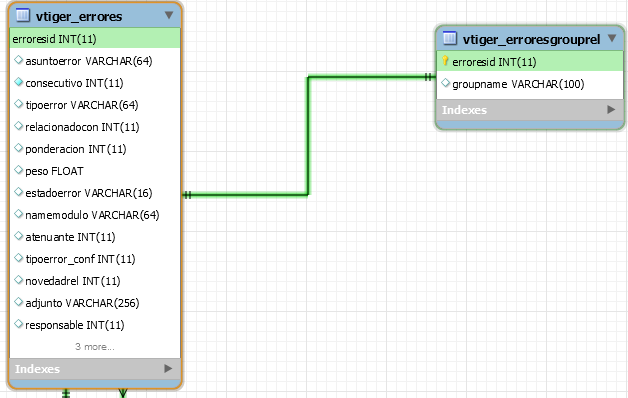Collapse the vtiger_erroresgrouprel table via header arrow
Screen dimensions: 628x398
click(x=612, y=38)
